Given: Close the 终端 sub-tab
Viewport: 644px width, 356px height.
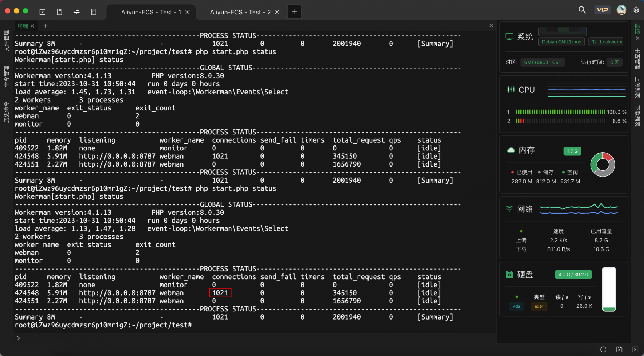Looking at the screenshot, I should pyautogui.click(x=33, y=26).
